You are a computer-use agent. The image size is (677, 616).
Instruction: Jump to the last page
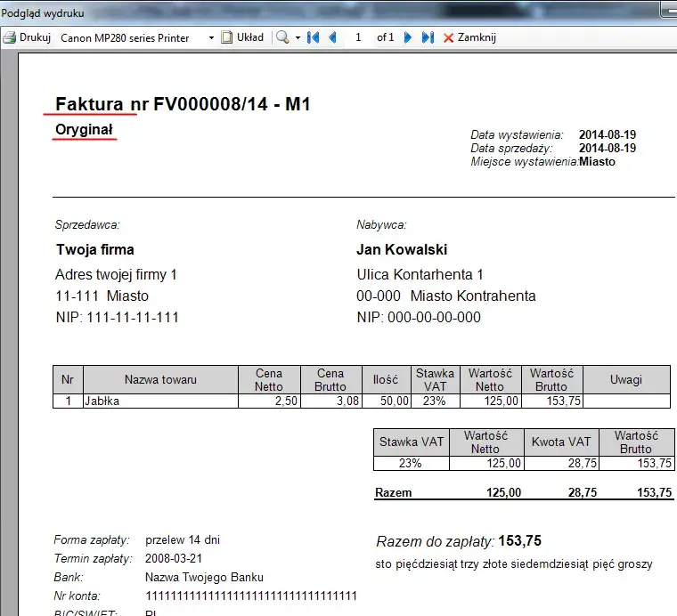(428, 38)
